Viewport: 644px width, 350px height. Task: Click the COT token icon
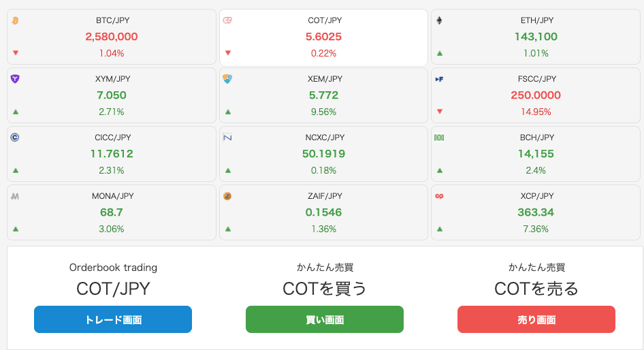click(x=227, y=20)
